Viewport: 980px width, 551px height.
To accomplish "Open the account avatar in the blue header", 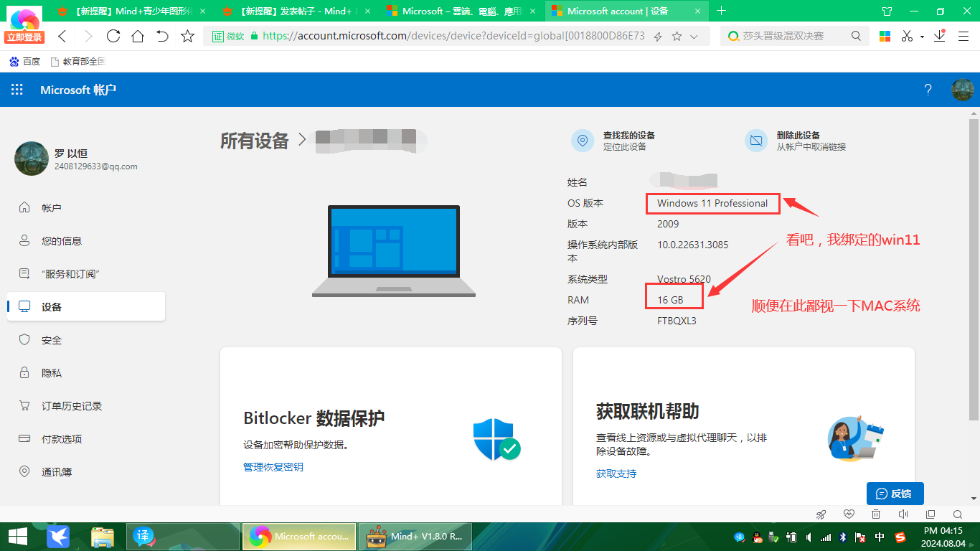I will [962, 90].
